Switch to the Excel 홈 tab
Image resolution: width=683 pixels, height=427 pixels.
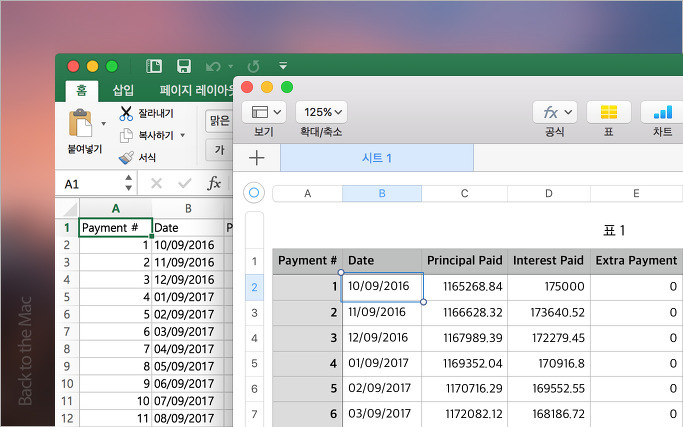click(x=81, y=91)
